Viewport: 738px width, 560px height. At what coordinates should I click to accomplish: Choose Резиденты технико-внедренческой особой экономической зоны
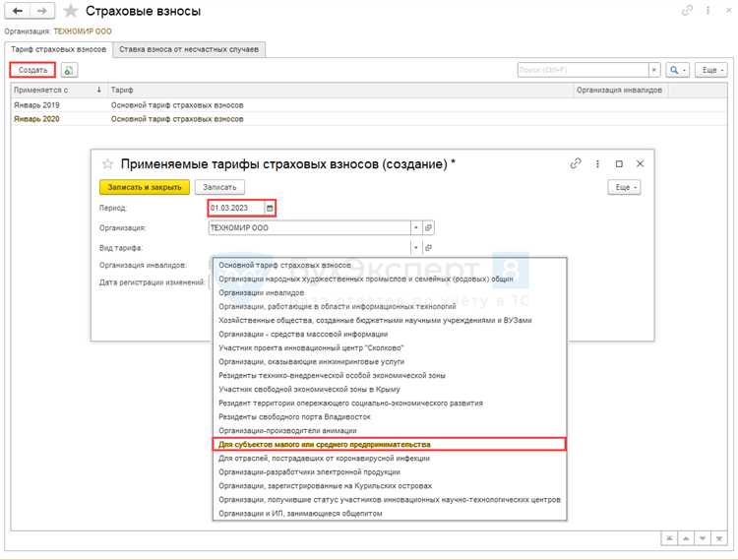pos(390,376)
